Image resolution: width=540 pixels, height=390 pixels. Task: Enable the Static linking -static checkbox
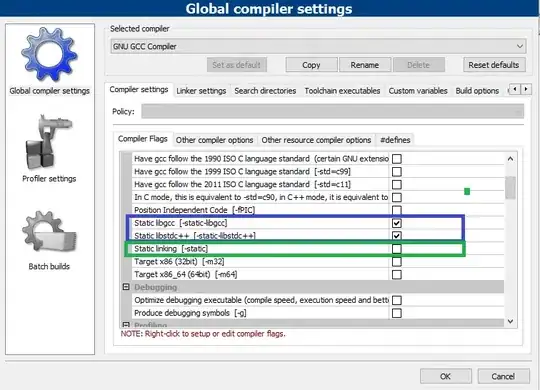[397, 249]
